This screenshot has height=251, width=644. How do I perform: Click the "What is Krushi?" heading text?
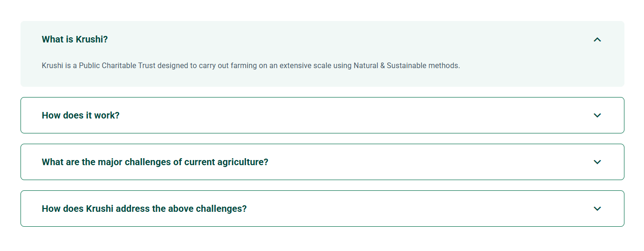coord(75,40)
